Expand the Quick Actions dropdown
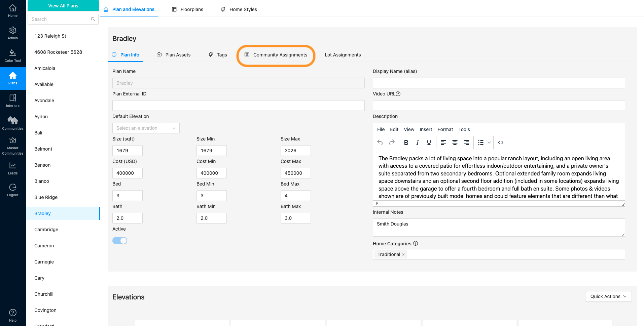The image size is (644, 326). 608,296
